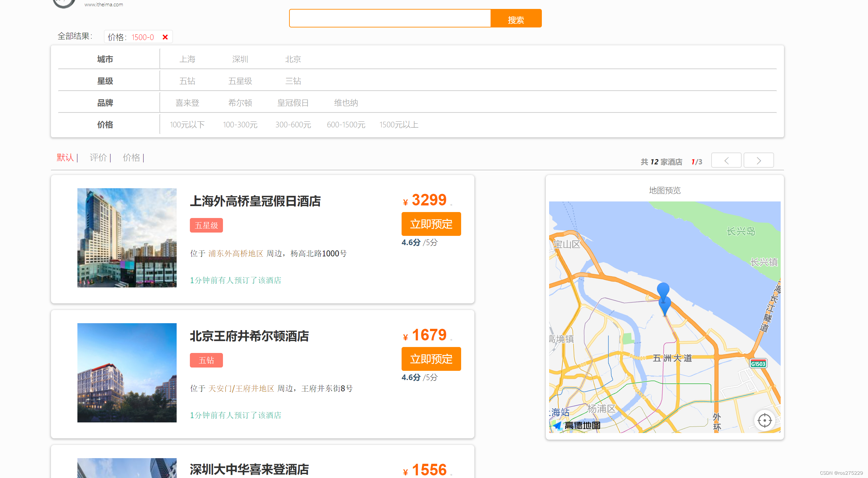
Task: Click the price ¥3299 text
Action: coord(425,200)
